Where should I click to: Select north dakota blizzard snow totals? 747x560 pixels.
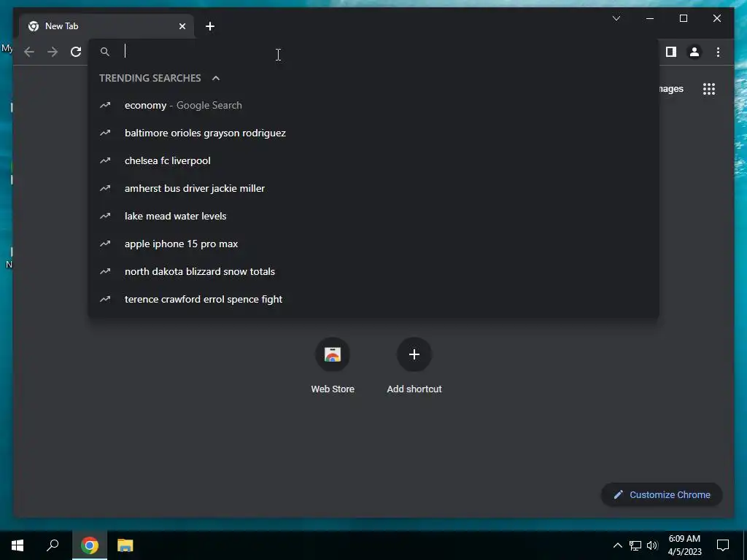coord(373,271)
